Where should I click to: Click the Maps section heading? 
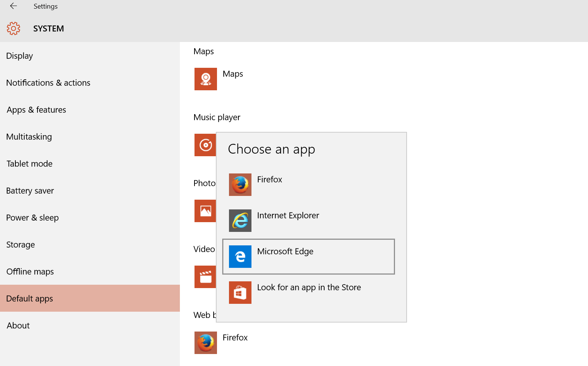[x=203, y=52]
